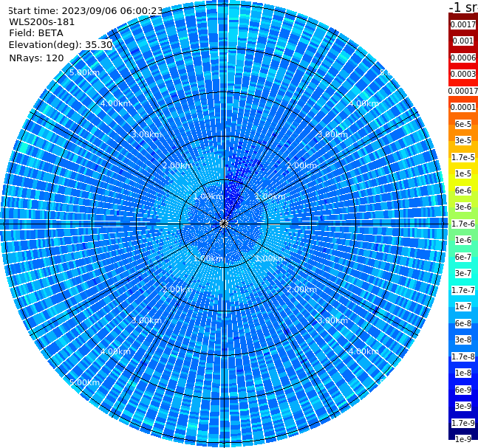Click the 1.7e-7 colorbar label
The width and height of the screenshot is (478, 448).
coord(463,290)
